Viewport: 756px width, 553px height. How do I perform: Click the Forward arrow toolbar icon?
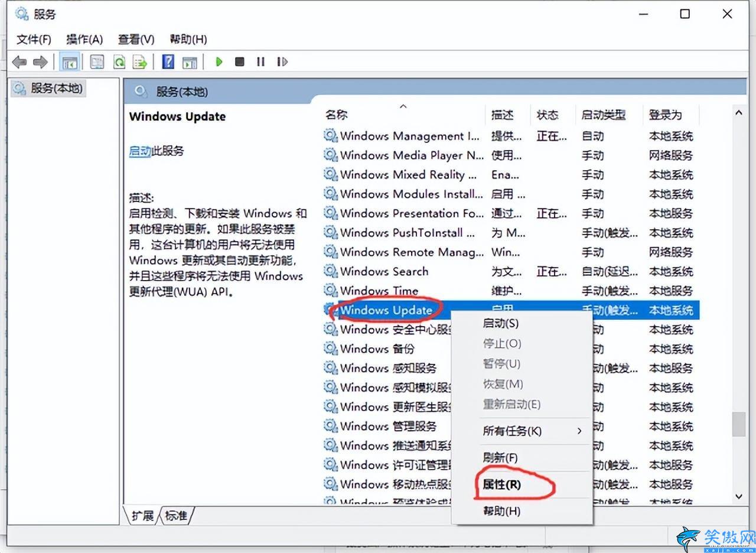click(40, 61)
